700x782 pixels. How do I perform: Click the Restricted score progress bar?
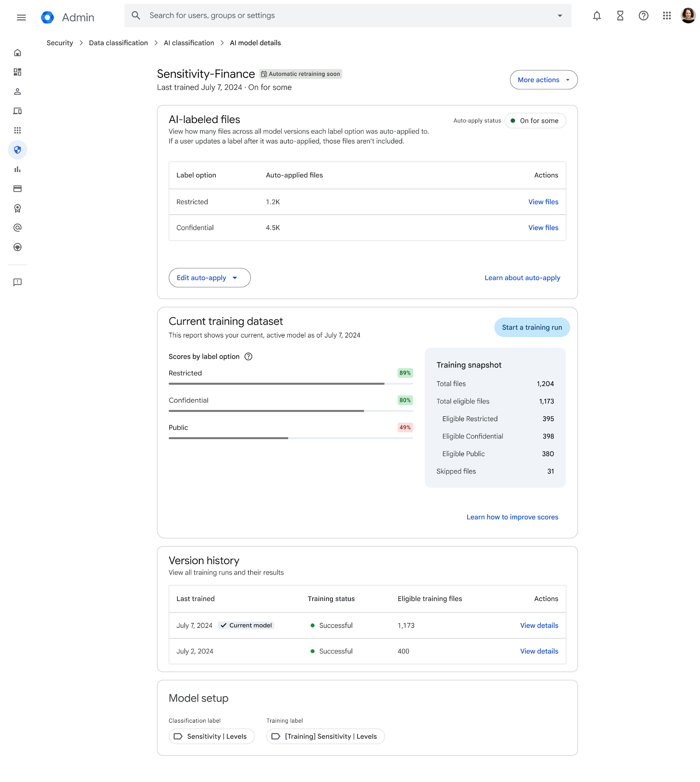point(291,384)
